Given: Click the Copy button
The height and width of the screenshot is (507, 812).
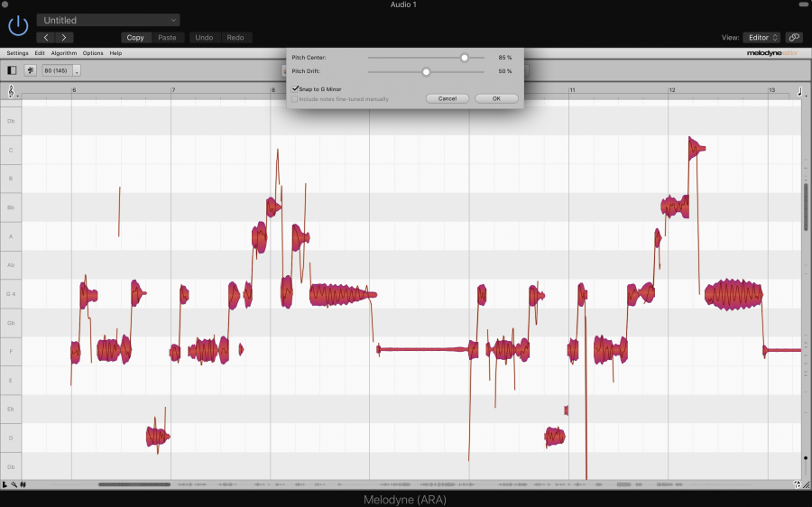Looking at the screenshot, I should click(x=135, y=37).
